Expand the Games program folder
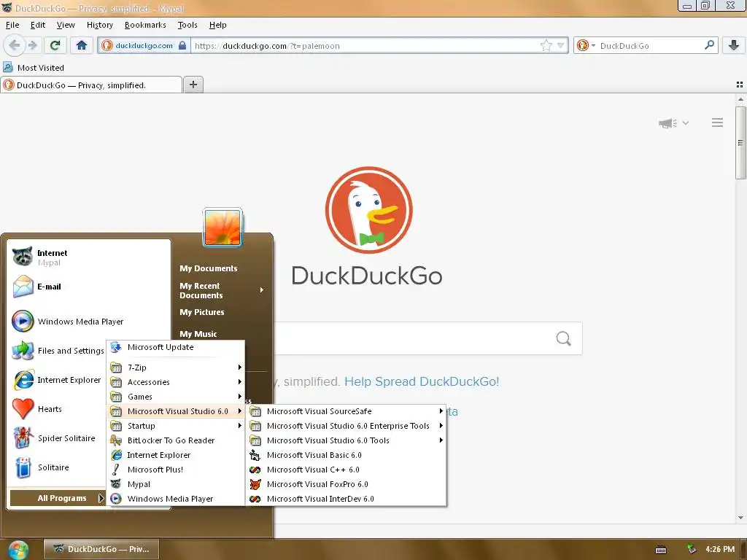This screenshot has width=747, height=560. click(176, 397)
